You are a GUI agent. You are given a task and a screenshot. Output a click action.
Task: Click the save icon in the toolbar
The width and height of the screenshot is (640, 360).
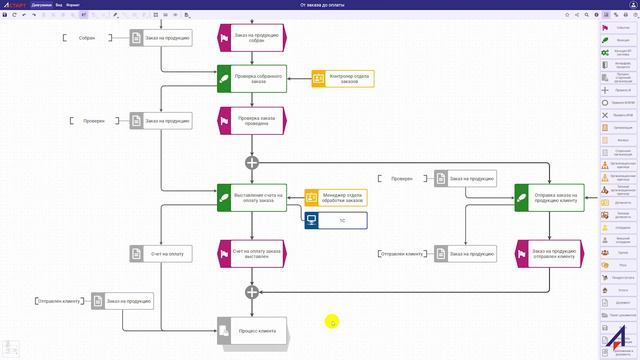coord(5,15)
